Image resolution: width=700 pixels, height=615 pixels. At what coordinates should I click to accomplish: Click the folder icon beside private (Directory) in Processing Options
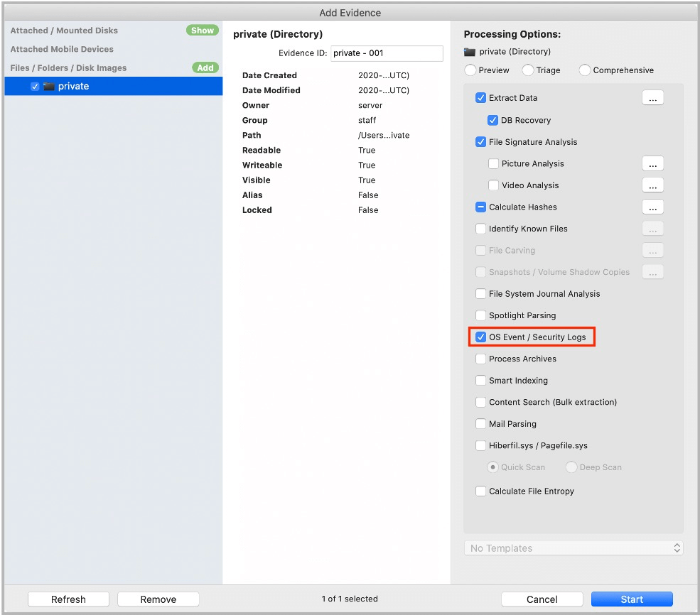click(x=469, y=52)
